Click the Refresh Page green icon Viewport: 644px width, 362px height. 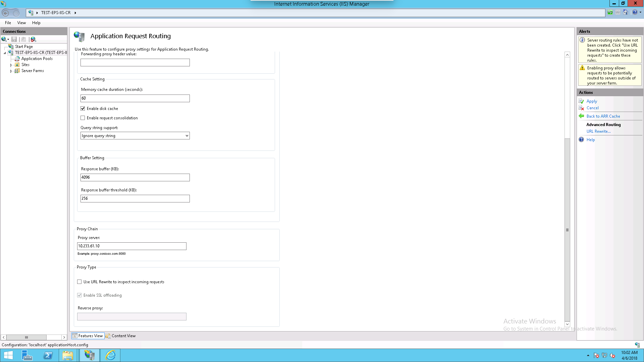click(610, 12)
